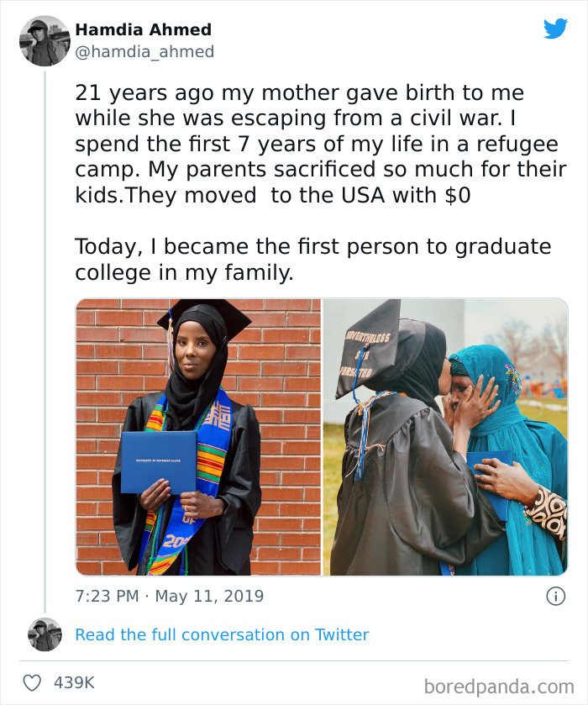Open Read the full conversation on Twitter
This screenshot has width=588, height=705.
222,634
